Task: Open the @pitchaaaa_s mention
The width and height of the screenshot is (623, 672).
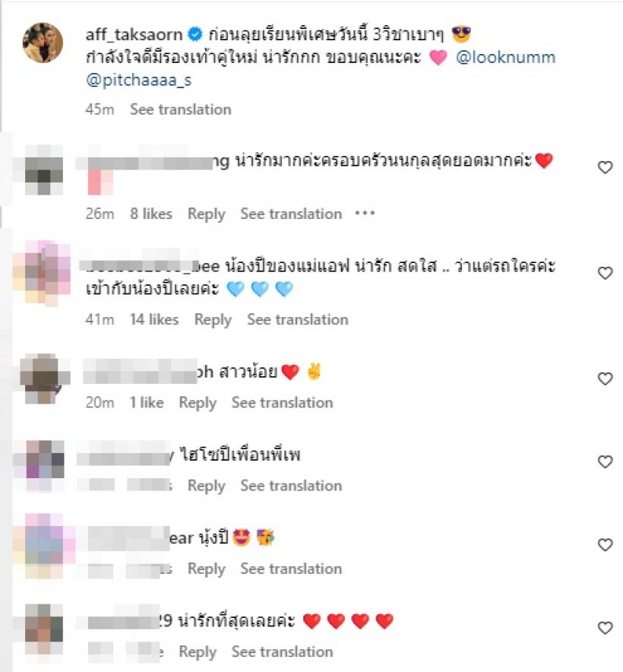Action: [139, 80]
